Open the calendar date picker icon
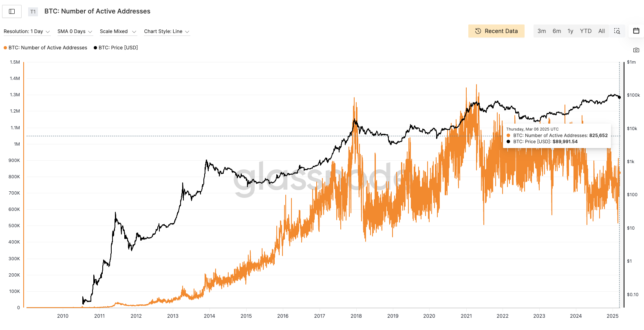Screen dimensions: 644x330 point(636,31)
